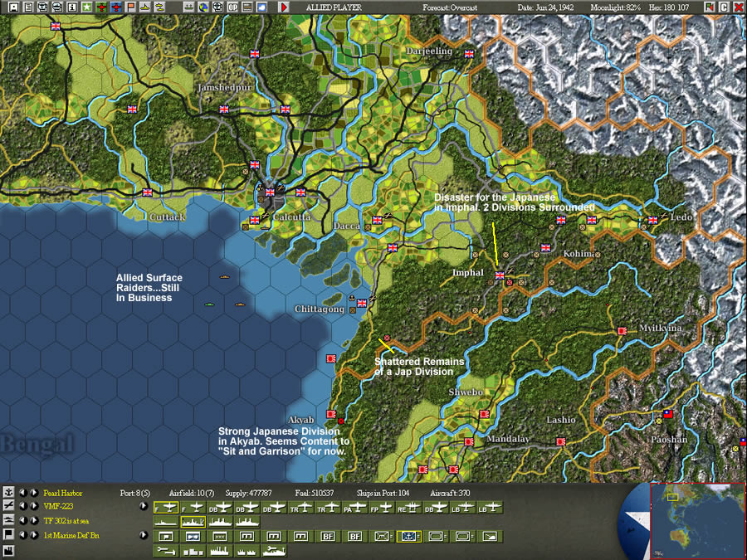Go to next base after Pearl Harbor
The width and height of the screenshot is (747, 560).
pyautogui.click(x=34, y=493)
